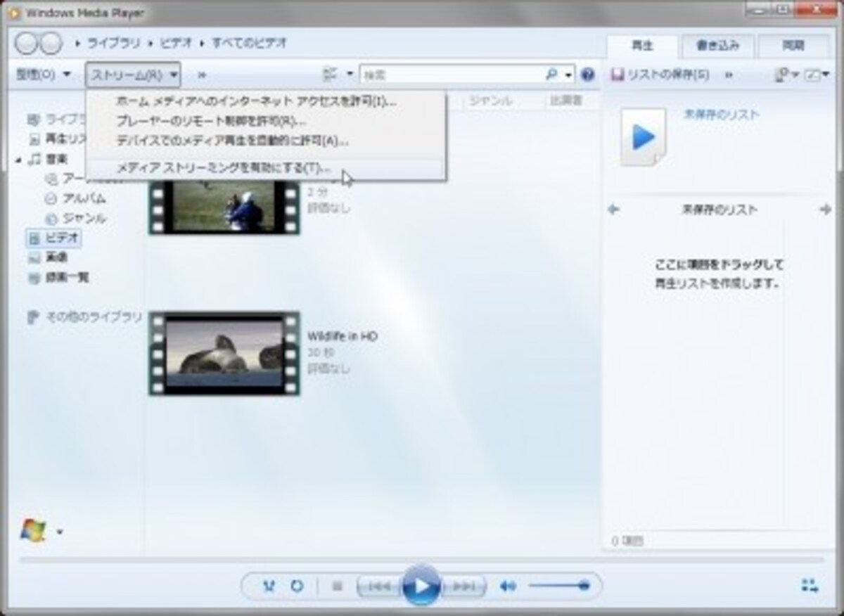Open the list options dropdown
This screenshot has width=844, height=616.
(786, 75)
